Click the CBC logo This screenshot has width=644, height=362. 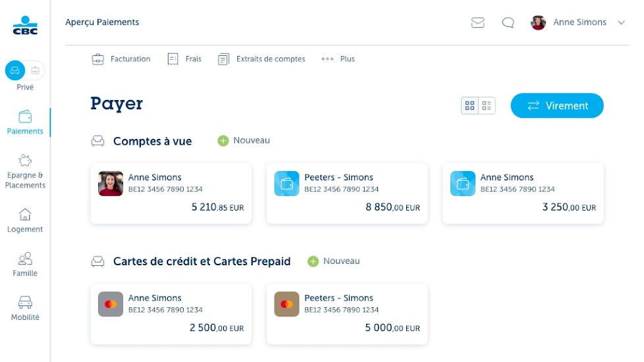[25, 26]
